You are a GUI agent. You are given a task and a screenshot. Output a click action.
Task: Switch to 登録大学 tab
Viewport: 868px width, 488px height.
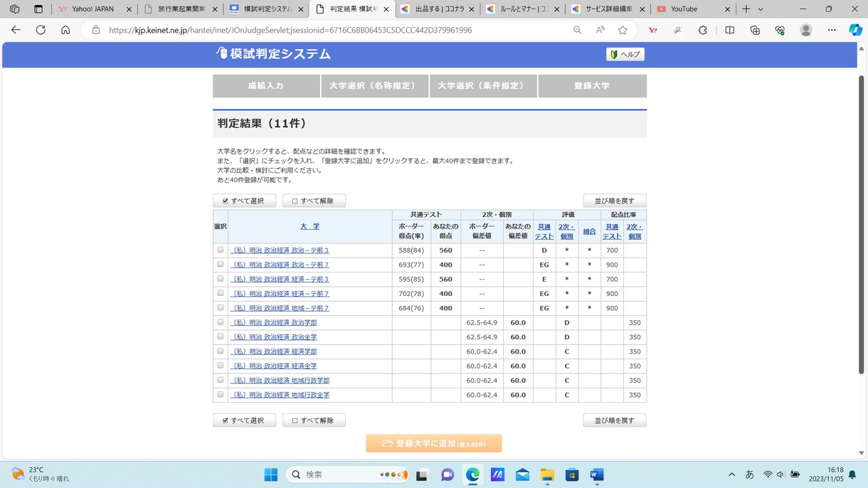[x=593, y=85]
